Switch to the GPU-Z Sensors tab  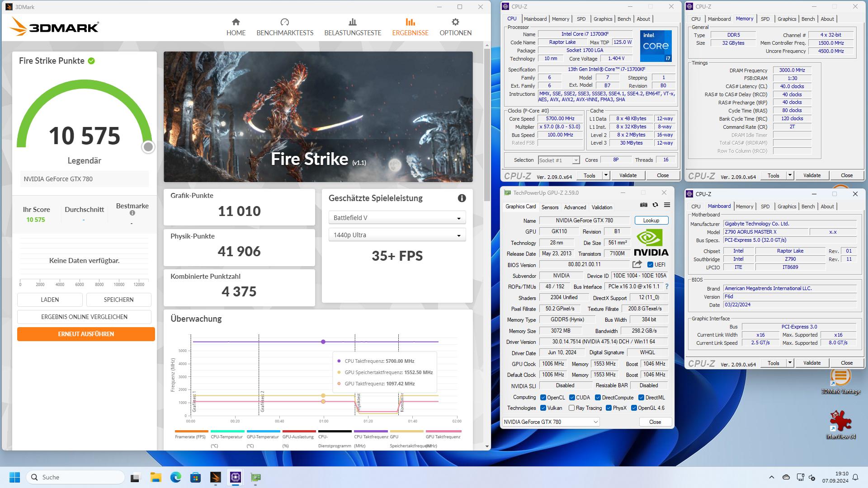point(550,207)
